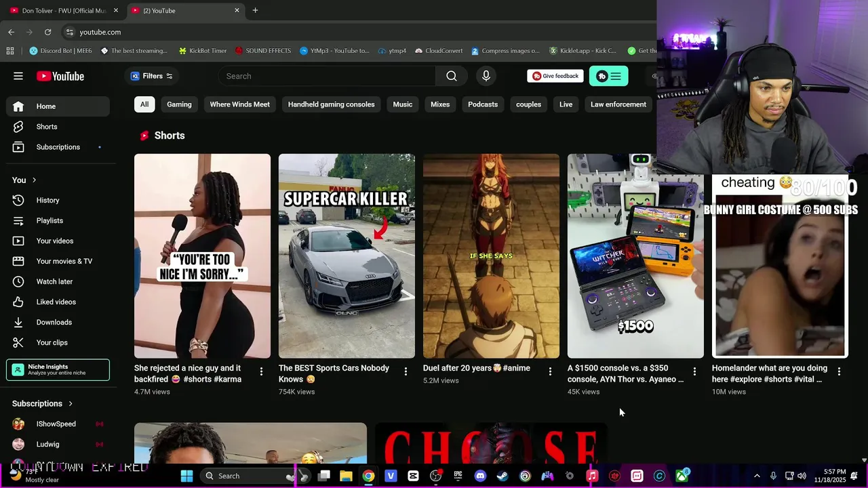Open History in sidebar

[x=58, y=201]
